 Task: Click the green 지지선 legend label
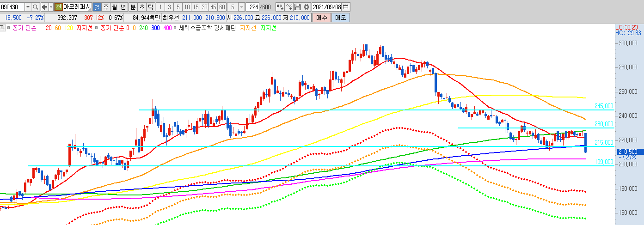[x=268, y=28]
